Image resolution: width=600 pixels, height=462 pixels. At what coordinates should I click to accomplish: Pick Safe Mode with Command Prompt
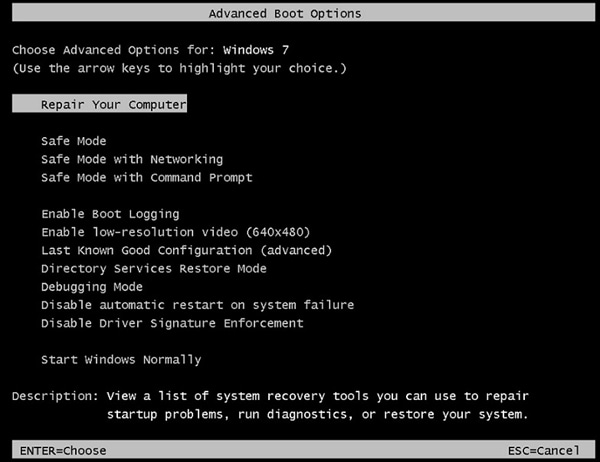[146, 177]
